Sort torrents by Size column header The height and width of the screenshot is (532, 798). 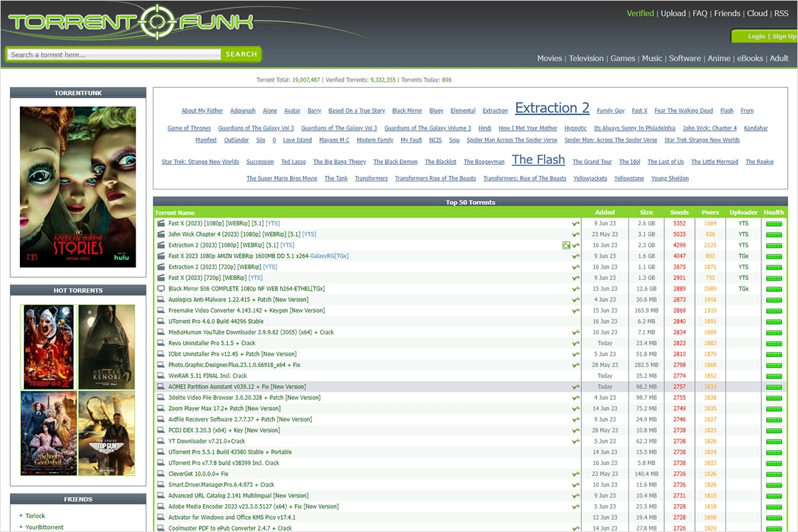(646, 213)
